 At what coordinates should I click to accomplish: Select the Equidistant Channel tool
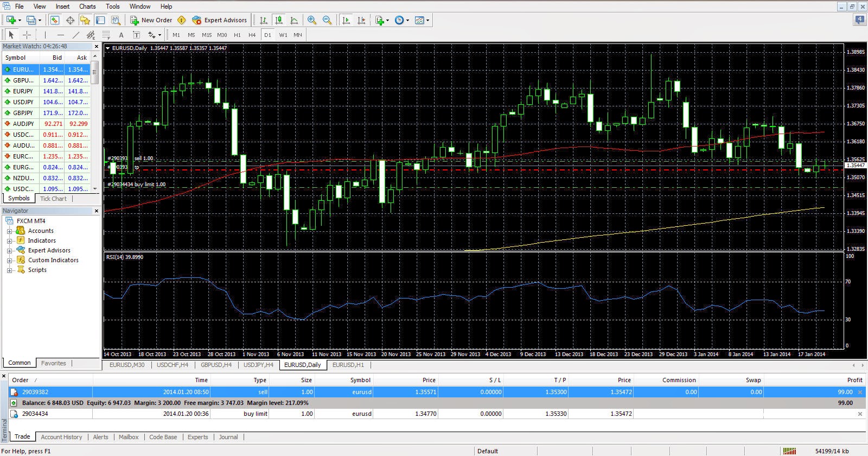[x=91, y=35]
